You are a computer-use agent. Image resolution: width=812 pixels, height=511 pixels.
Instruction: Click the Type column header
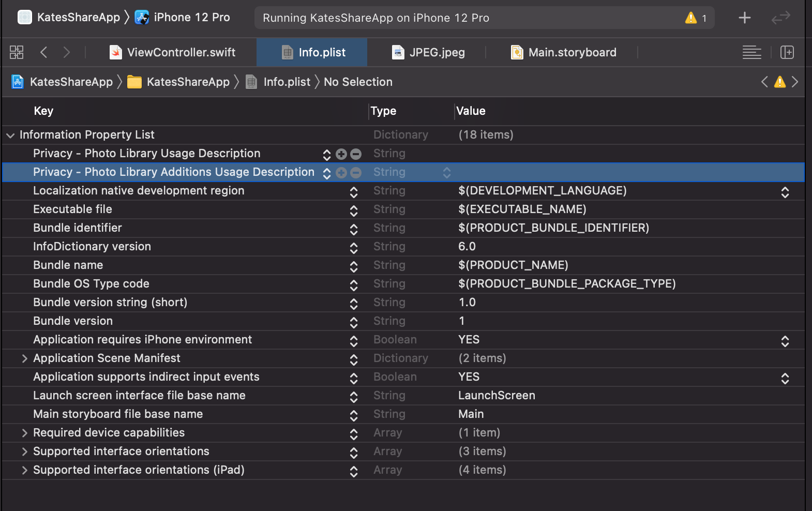[383, 111]
